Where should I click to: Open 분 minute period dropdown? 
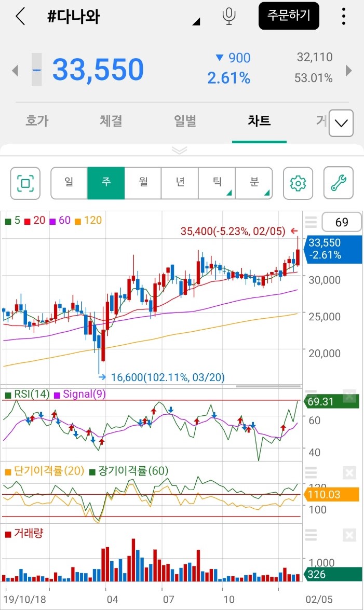[x=254, y=183]
